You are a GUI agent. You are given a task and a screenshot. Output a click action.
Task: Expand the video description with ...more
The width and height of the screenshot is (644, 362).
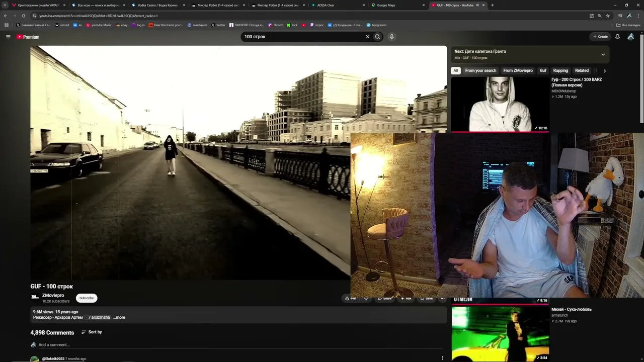coord(119,317)
